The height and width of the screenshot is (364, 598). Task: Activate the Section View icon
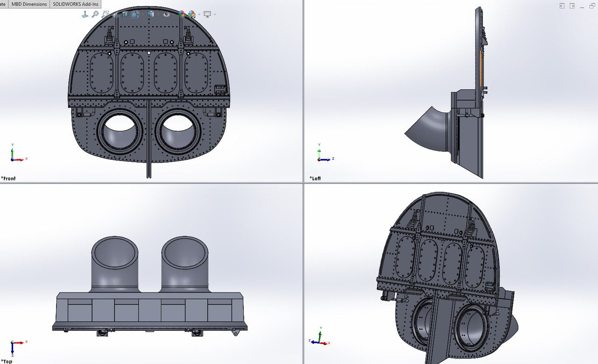coord(125,14)
